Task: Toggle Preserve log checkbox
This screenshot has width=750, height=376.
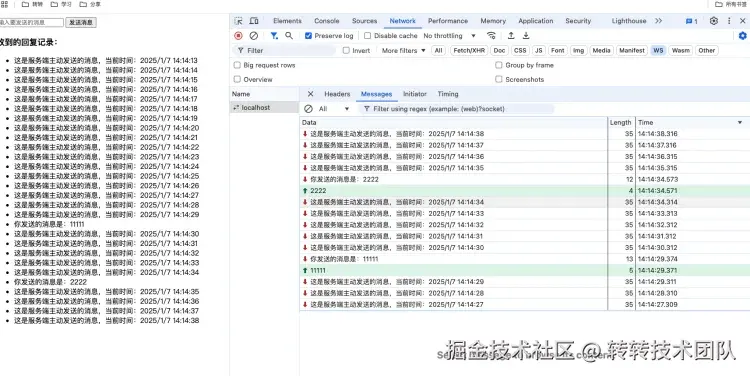Action: 309,36
